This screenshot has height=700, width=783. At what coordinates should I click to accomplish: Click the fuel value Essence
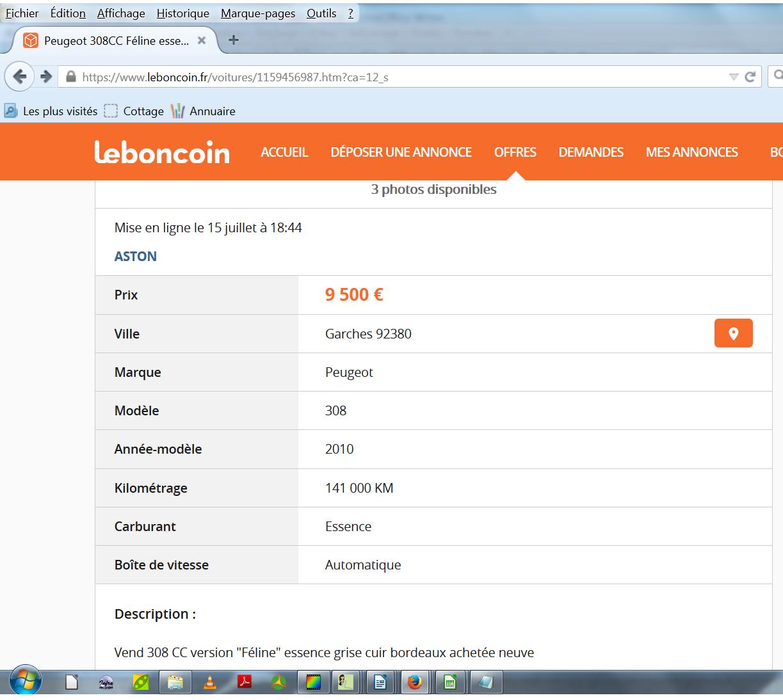point(348,527)
